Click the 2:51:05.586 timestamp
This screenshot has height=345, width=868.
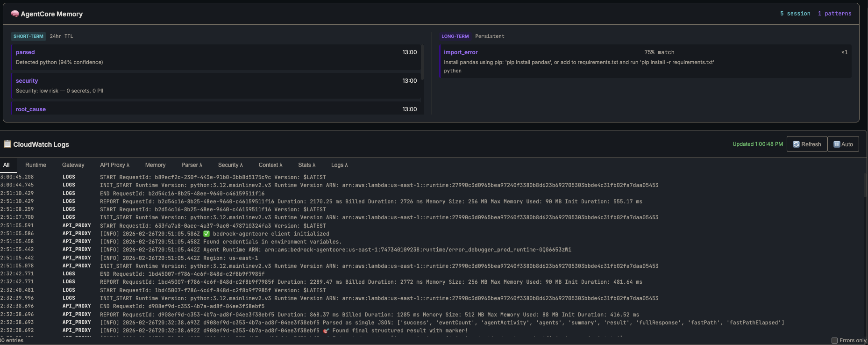17,234
